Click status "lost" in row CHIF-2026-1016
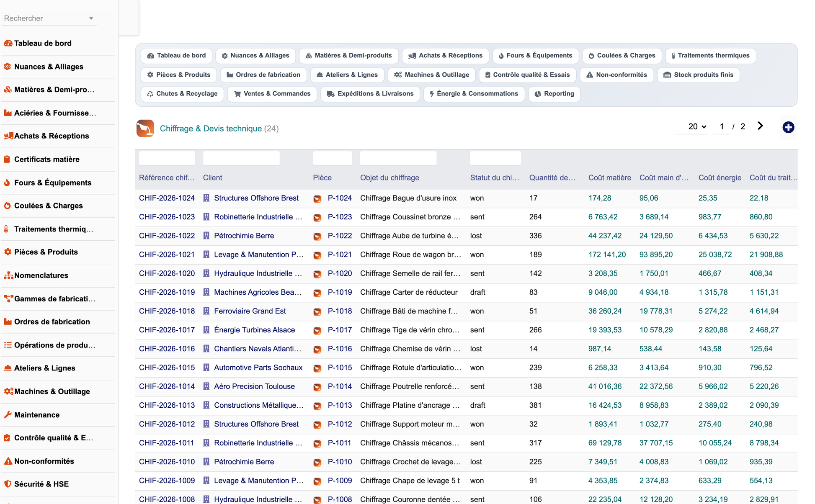Viewport: 815px width, 504px height. (476, 349)
